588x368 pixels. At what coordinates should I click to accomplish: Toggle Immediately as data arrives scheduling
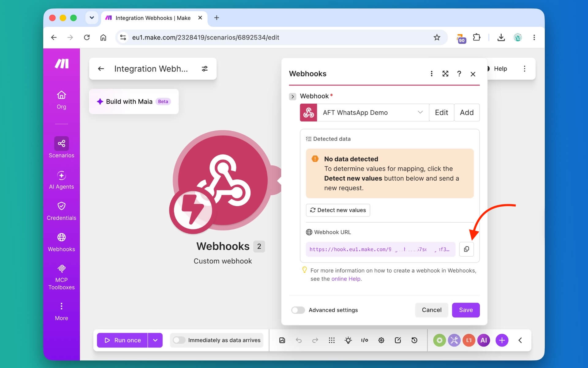[x=179, y=340]
